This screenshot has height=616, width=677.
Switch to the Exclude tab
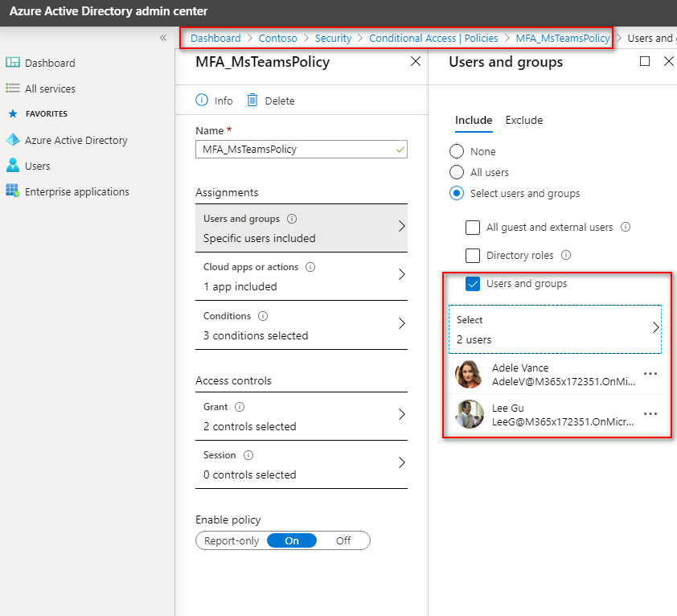524,120
